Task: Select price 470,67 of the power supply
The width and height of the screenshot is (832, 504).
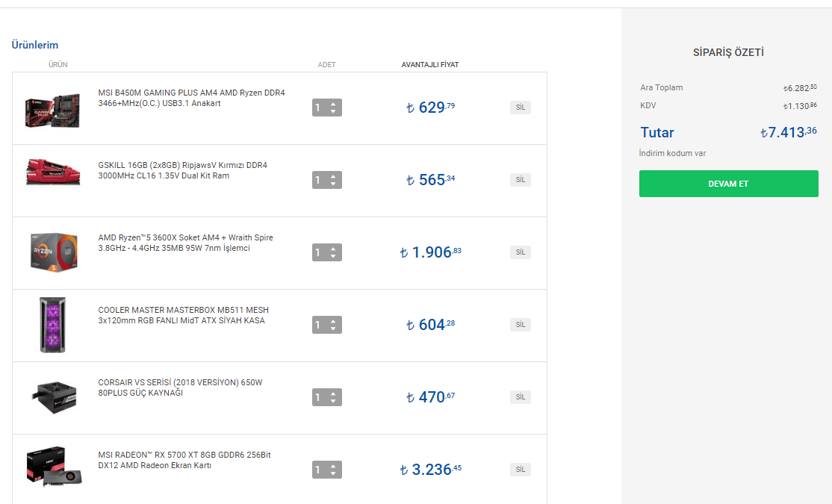Action: click(430, 396)
